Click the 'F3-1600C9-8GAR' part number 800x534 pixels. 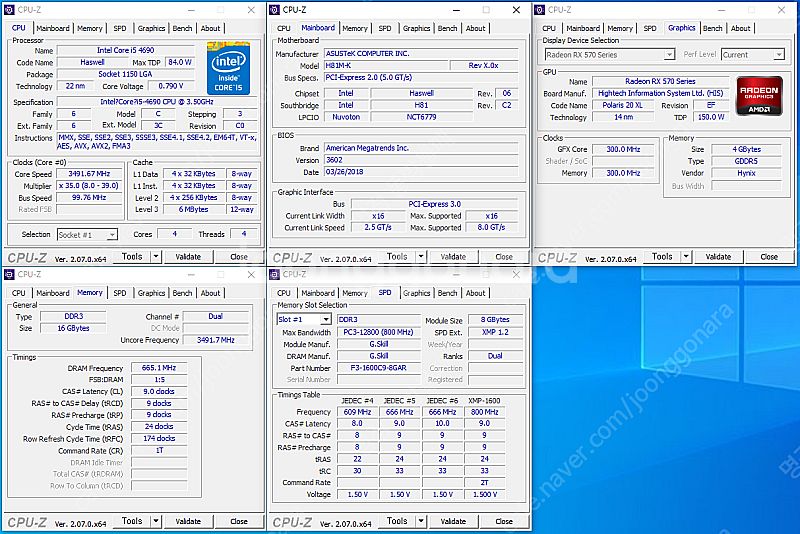tap(379, 368)
